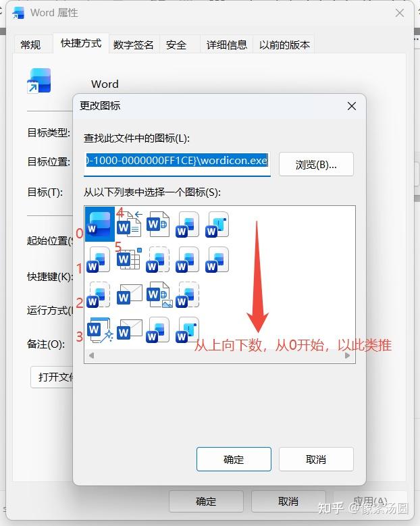Click the icon list right scroll arrow

pos(348,356)
